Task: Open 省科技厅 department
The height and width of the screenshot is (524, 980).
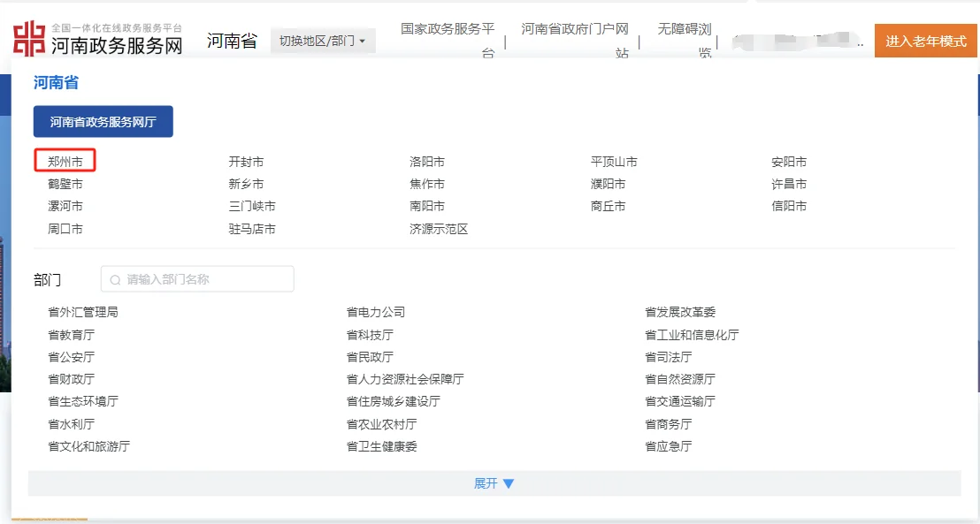Action: click(370, 336)
